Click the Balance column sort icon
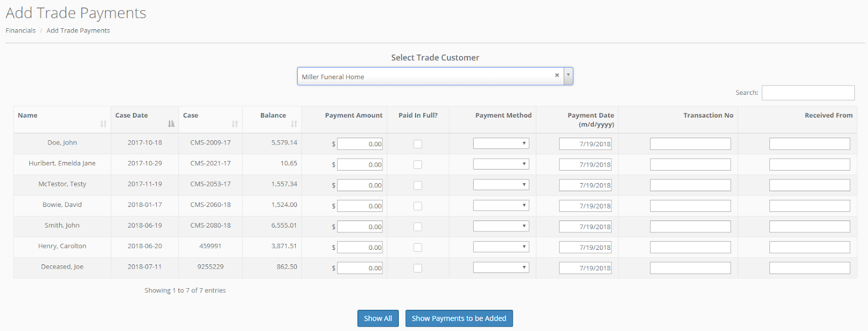The width and height of the screenshot is (868, 331). 294,124
